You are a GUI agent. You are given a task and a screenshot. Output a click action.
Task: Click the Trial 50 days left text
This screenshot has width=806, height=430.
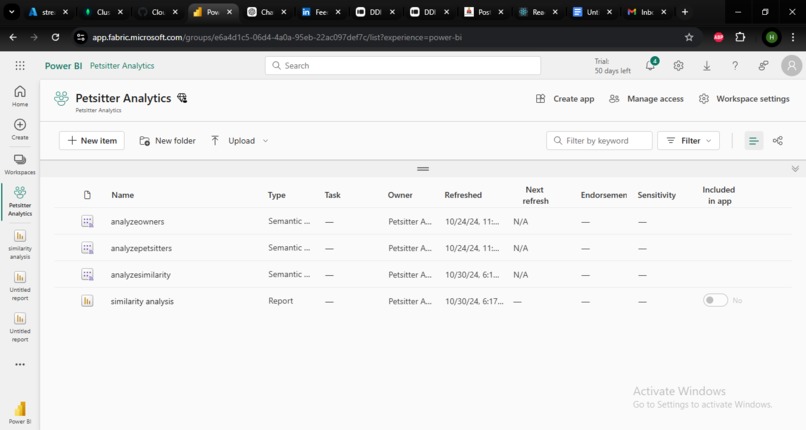tap(612, 66)
